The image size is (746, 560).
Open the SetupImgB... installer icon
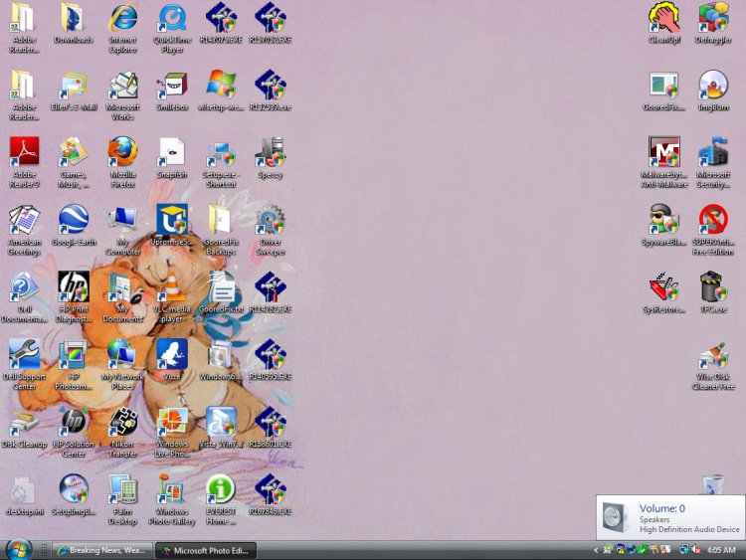tap(74, 495)
